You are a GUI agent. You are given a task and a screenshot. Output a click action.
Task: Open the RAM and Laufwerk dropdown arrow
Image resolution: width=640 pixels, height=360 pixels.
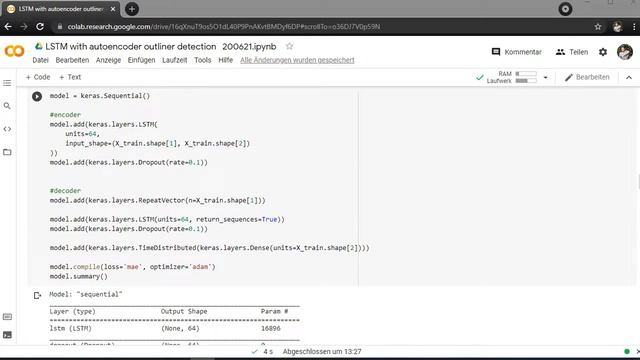545,77
